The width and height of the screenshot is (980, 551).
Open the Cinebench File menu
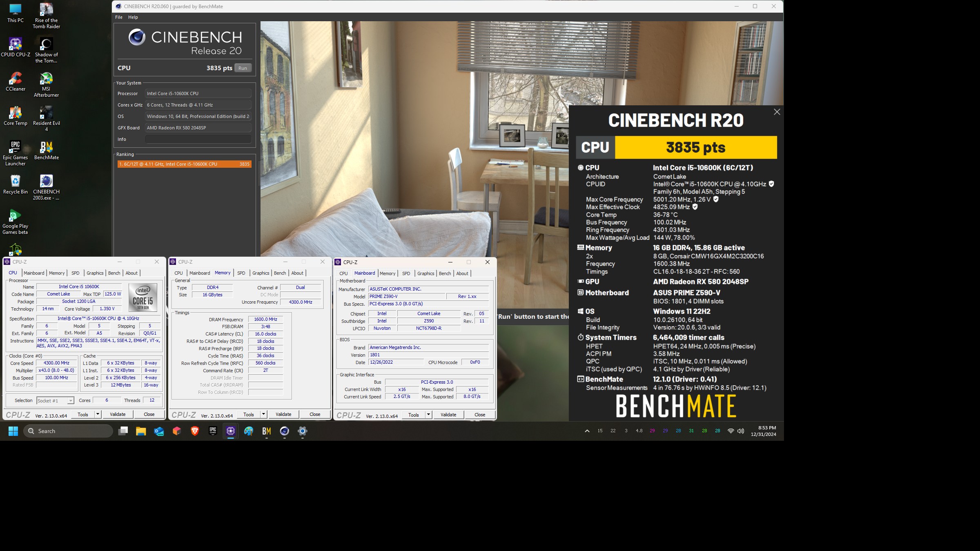tap(119, 17)
